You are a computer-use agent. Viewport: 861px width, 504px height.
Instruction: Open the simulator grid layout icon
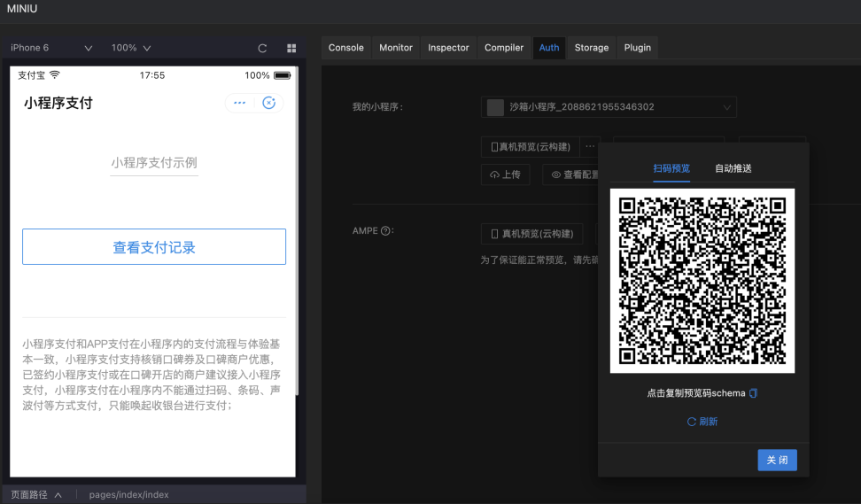291,49
